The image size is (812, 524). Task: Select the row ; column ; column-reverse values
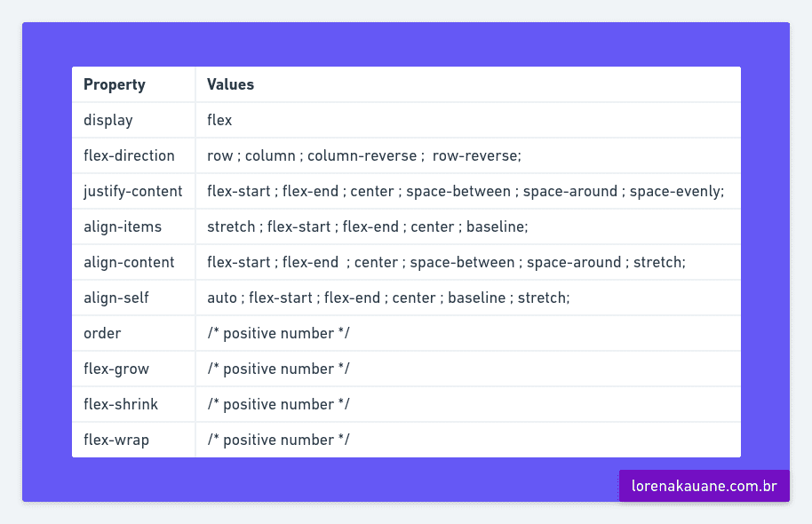(x=364, y=155)
